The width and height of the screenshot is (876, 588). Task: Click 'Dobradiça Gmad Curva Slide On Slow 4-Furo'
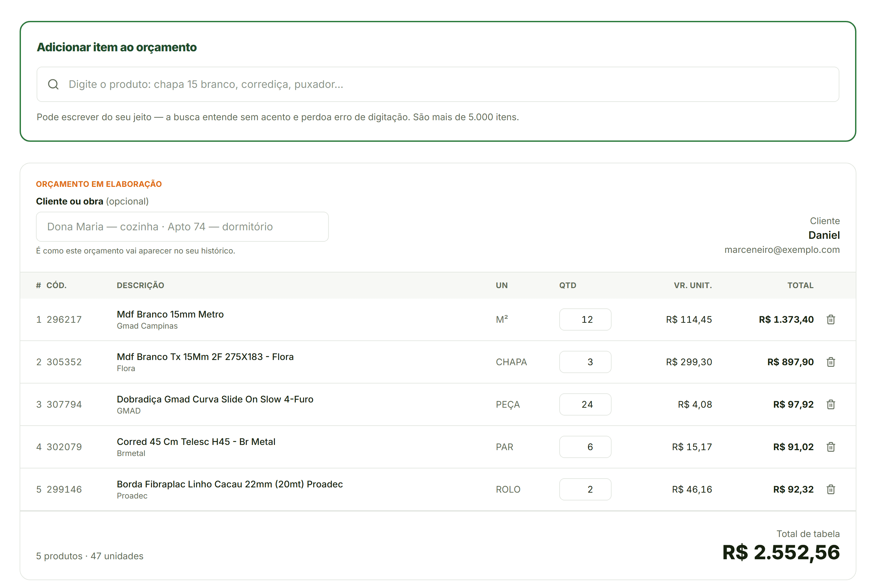tap(215, 399)
